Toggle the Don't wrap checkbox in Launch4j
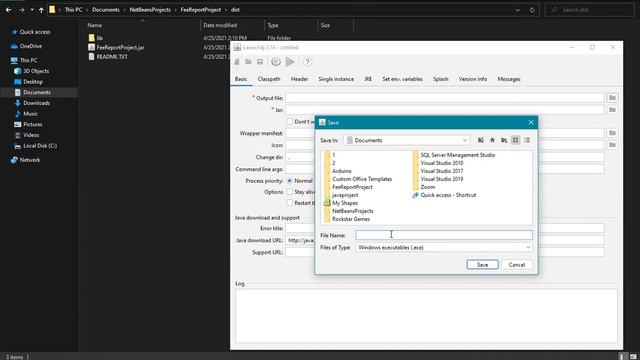Image resolution: width=640 pixels, height=360 pixels. tap(290, 122)
